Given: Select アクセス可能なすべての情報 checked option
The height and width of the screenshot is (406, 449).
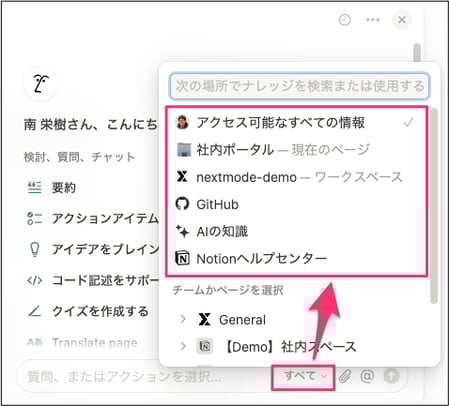Looking at the screenshot, I should (x=296, y=122).
